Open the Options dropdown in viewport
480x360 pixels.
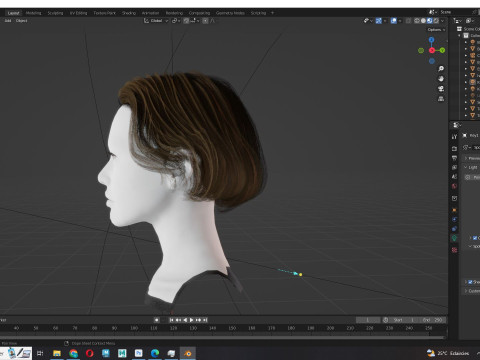pos(436,30)
